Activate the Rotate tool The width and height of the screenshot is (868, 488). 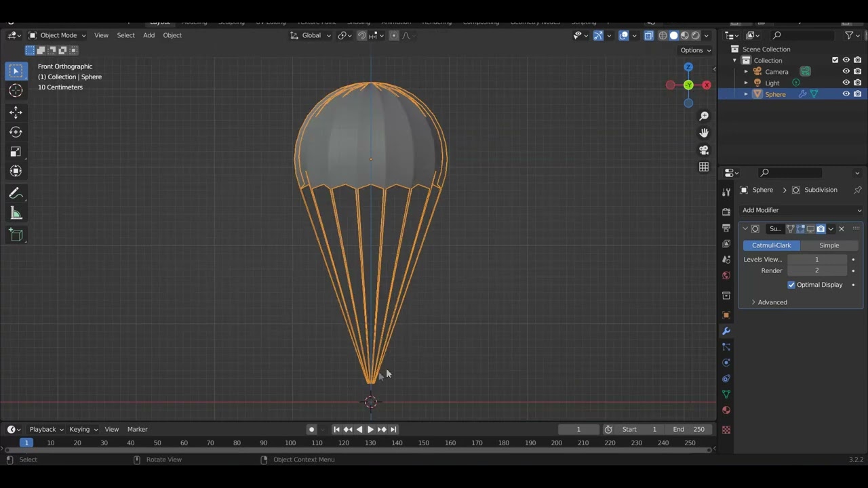tap(16, 132)
